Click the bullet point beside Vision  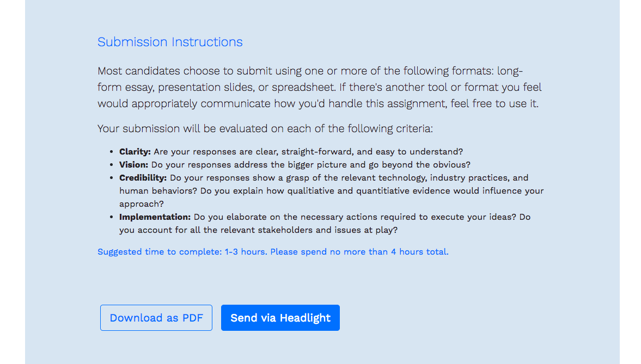click(x=112, y=165)
